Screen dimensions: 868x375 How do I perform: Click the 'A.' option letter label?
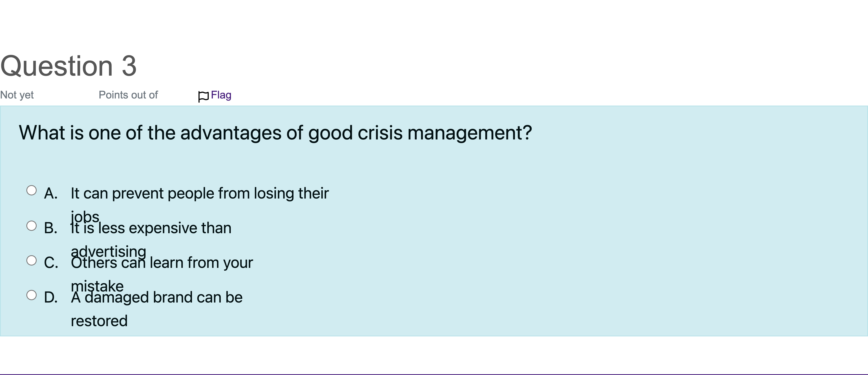pos(51,194)
